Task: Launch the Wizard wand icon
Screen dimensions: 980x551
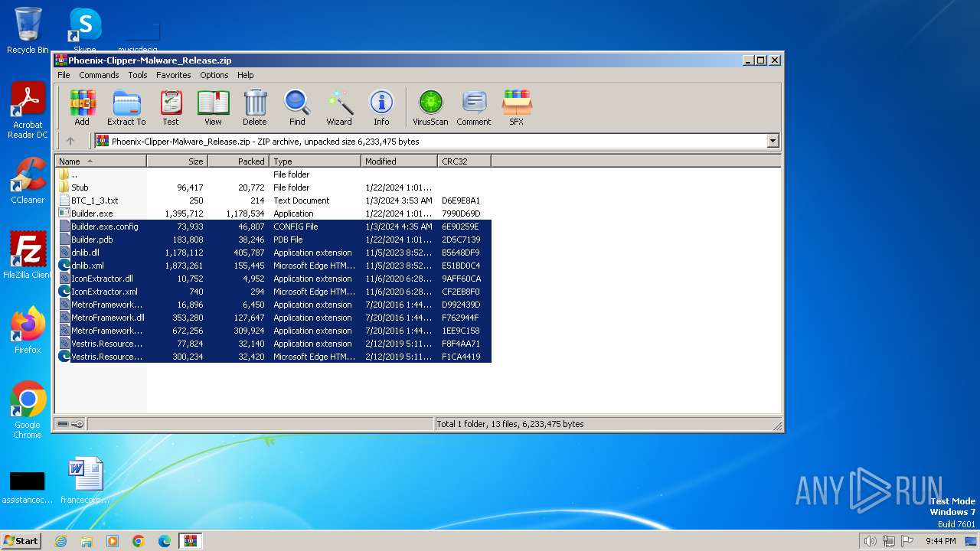Action: (339, 108)
